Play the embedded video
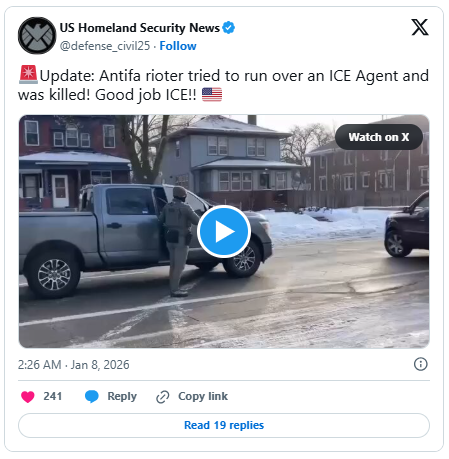 point(224,232)
